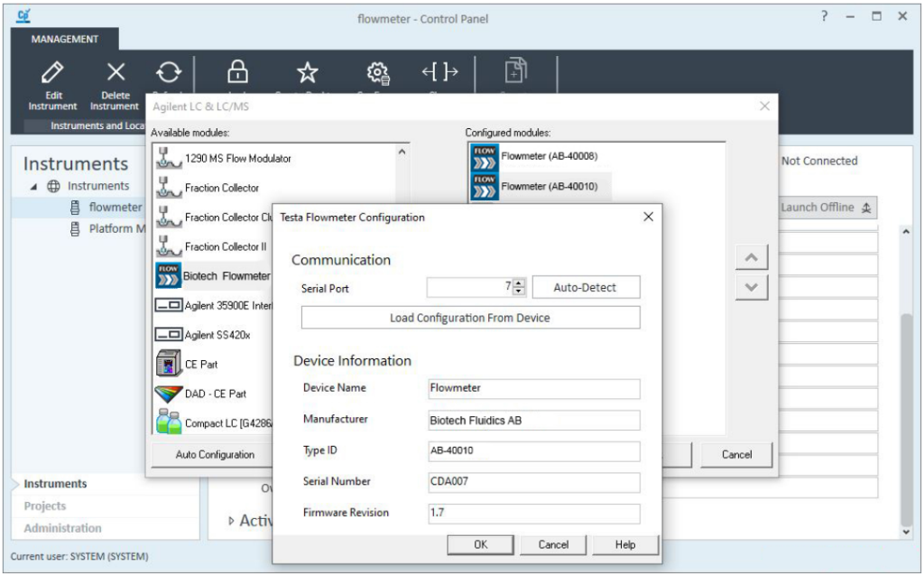This screenshot has height=575, width=924.
Task: Click the Delete Instrument X icon
Action: (x=115, y=72)
